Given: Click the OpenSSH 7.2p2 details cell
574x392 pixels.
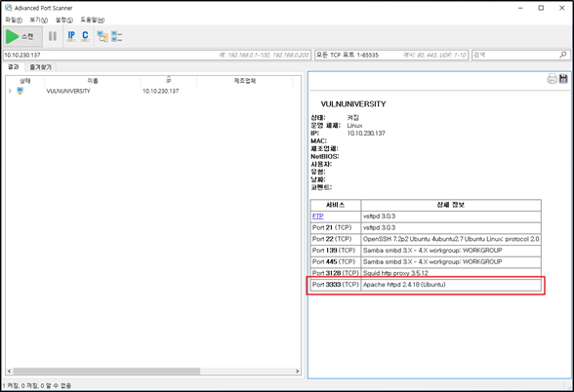Looking at the screenshot, I should (x=451, y=239).
